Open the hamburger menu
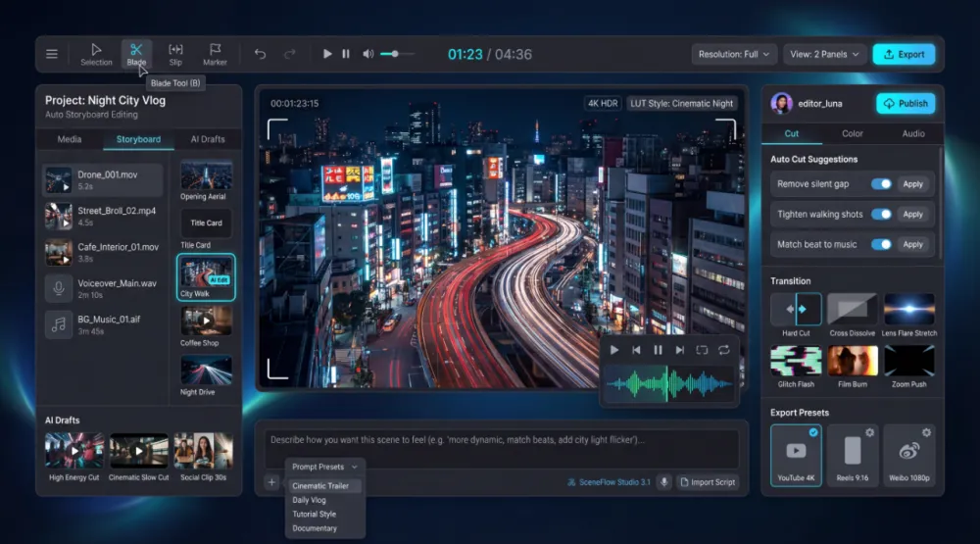The image size is (980, 544). point(52,54)
